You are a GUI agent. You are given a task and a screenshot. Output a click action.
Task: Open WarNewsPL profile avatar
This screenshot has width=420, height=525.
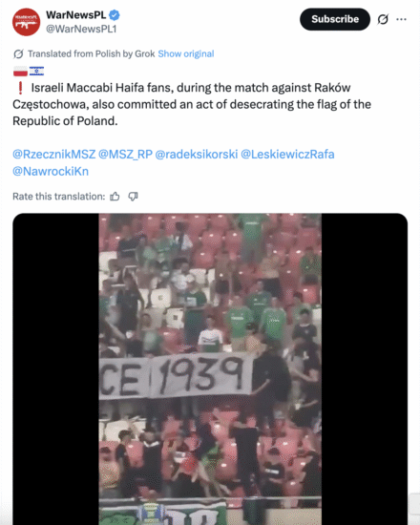pyautogui.click(x=26, y=22)
